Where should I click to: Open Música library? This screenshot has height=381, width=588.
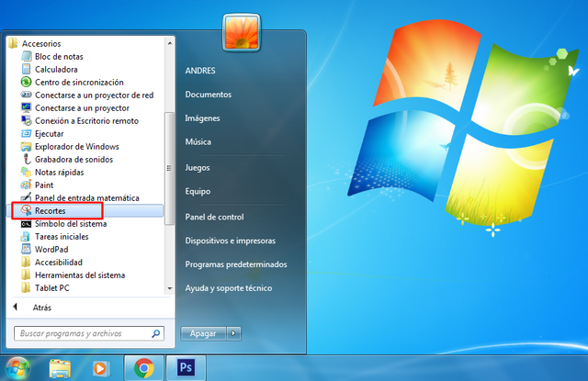click(198, 141)
